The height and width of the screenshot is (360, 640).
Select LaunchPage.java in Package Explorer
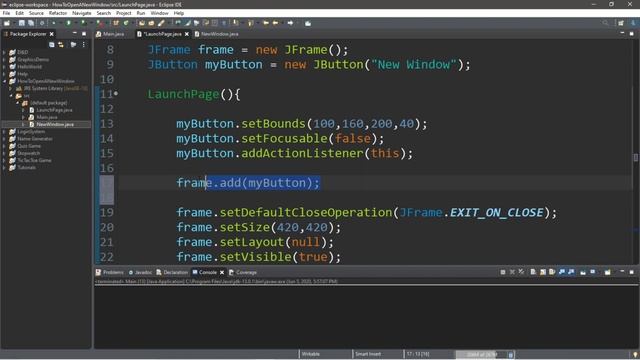tap(54, 110)
